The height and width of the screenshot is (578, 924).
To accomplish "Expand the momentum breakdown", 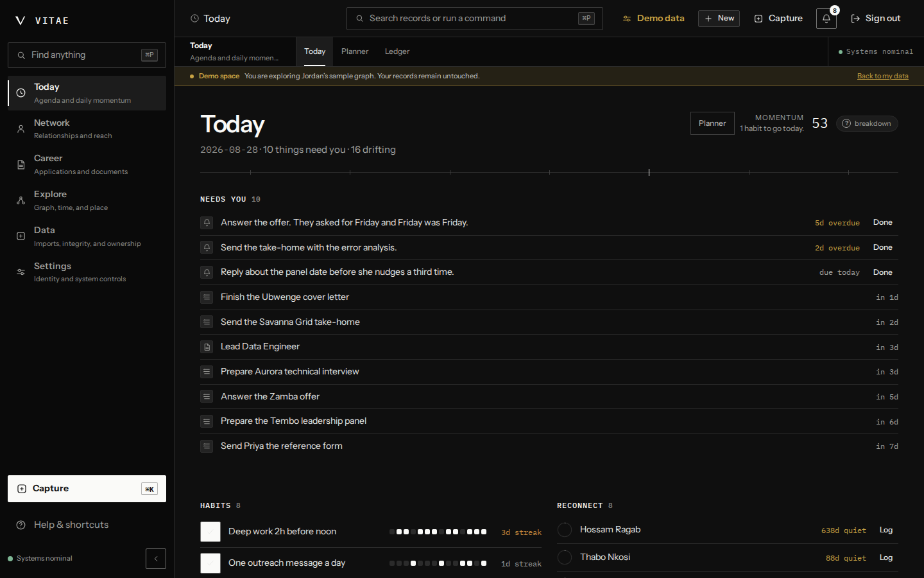I will pyautogui.click(x=867, y=123).
